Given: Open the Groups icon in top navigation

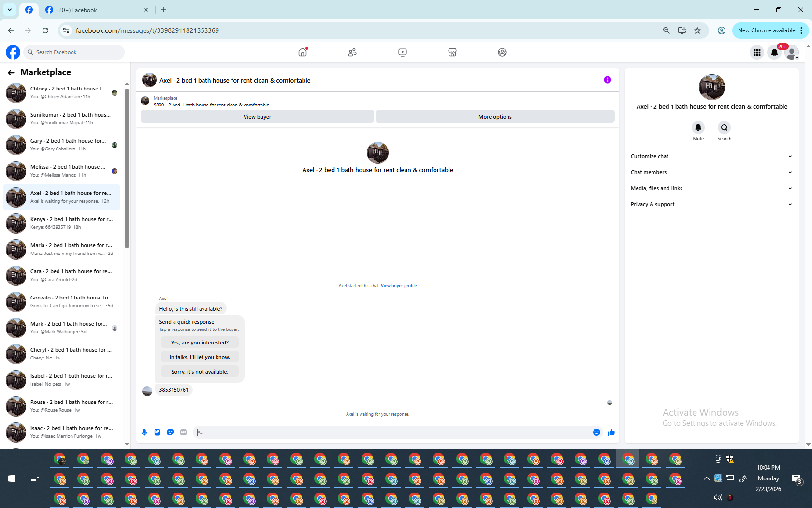Looking at the screenshot, I should click(502, 52).
